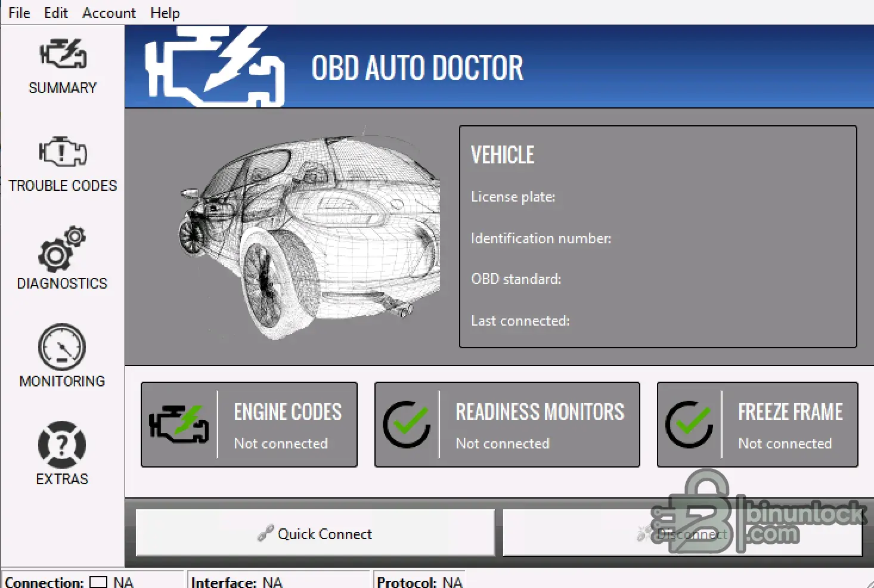This screenshot has height=588, width=874.
Task: Select the TROUBLE CODES label in sidebar
Action: [x=63, y=185]
